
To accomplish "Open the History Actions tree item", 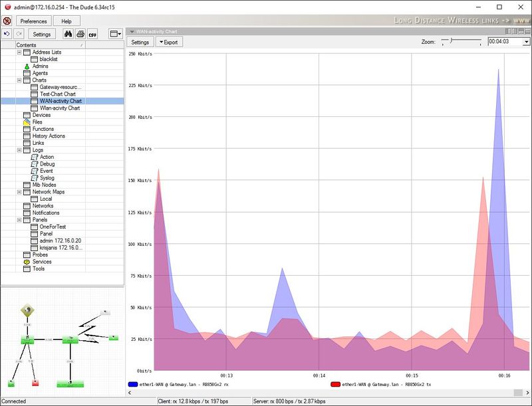I will tap(49, 136).
